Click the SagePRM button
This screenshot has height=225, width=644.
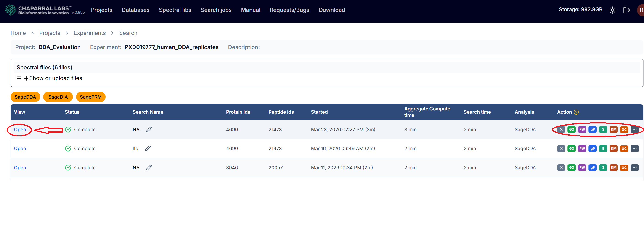[x=90, y=97]
